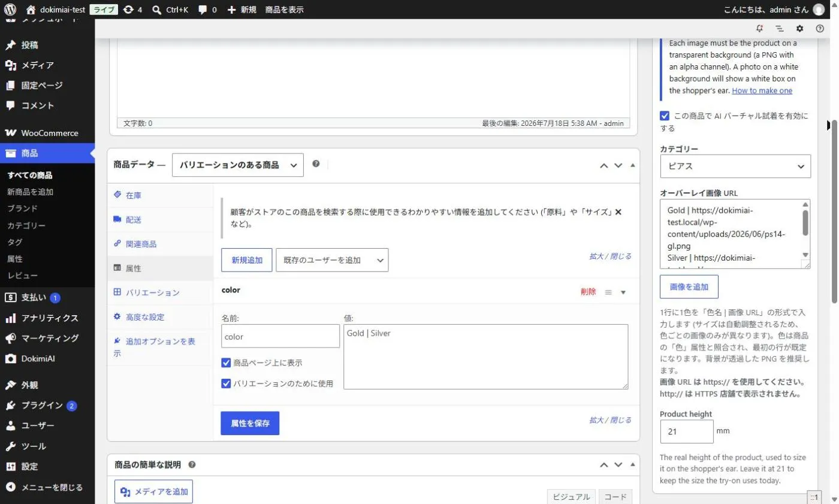Click the Ctrl+K search magnifier icon
The image size is (839, 504).
157,10
